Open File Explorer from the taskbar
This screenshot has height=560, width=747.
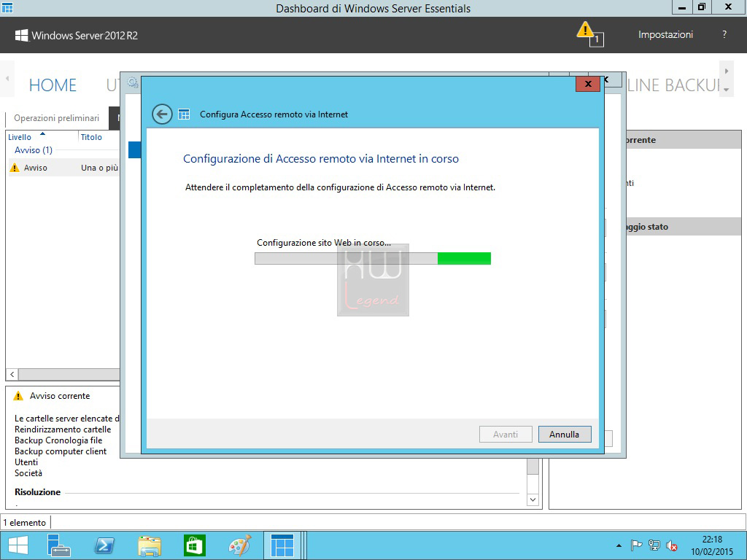(x=149, y=545)
